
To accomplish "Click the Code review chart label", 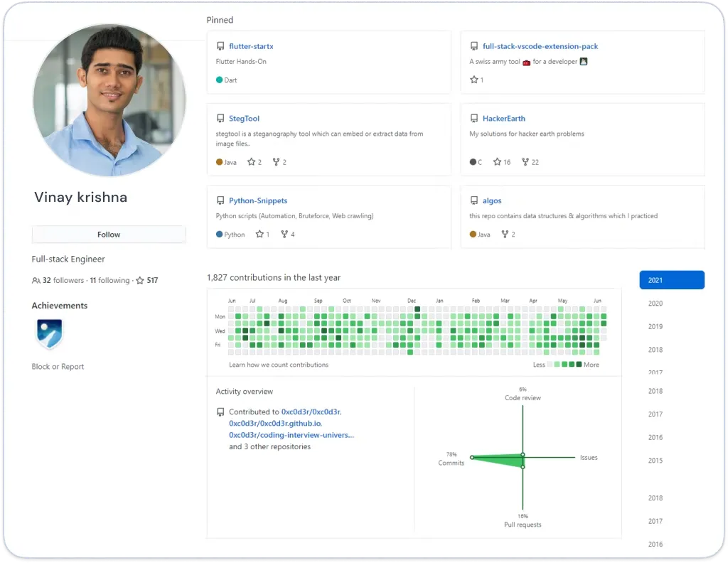I will tap(523, 398).
